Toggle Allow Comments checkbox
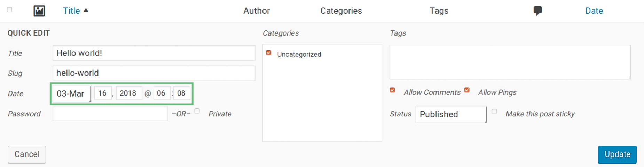Screen dimensions: 644x167 (392, 90)
